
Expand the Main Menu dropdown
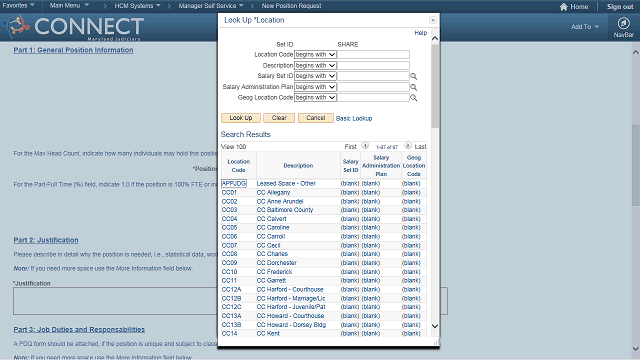[69, 6]
